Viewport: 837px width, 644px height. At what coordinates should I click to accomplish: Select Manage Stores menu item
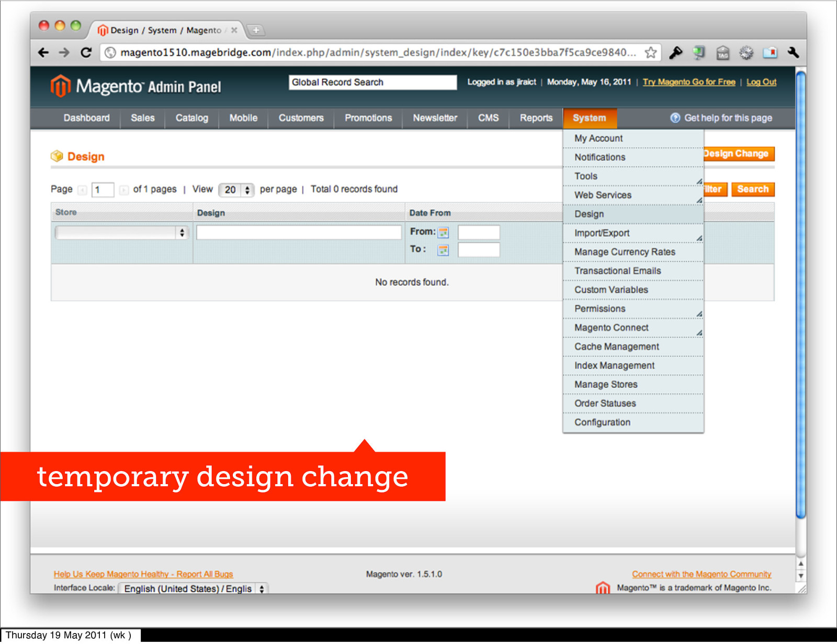click(633, 385)
